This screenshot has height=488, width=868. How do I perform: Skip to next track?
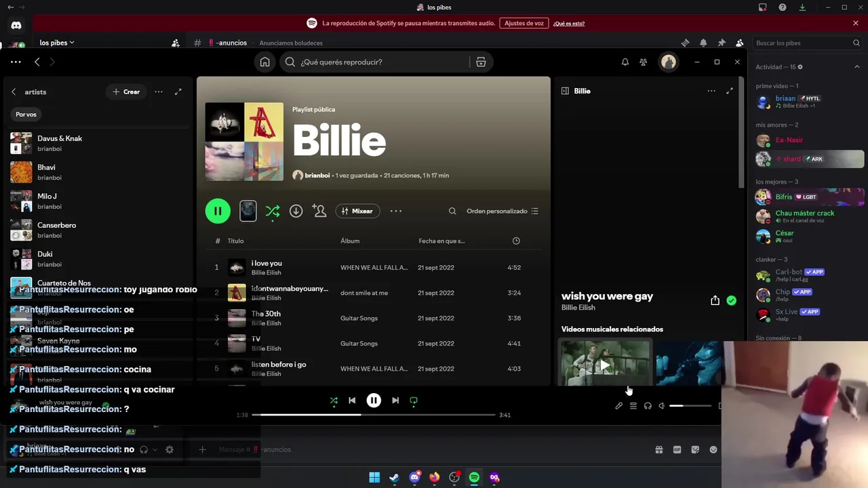[395, 401]
